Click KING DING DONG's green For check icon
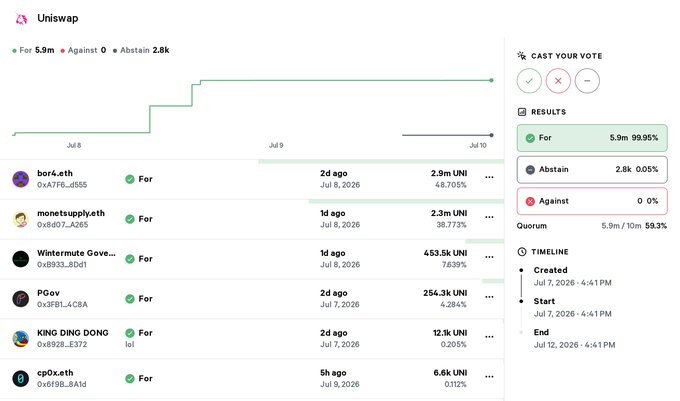This screenshot has width=680, height=401. click(130, 333)
